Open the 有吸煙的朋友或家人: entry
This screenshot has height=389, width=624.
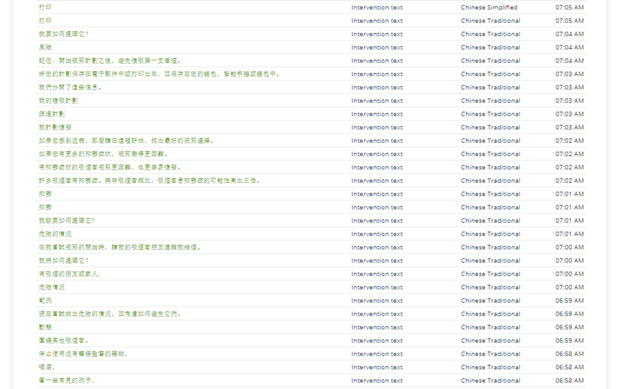pyautogui.click(x=69, y=274)
